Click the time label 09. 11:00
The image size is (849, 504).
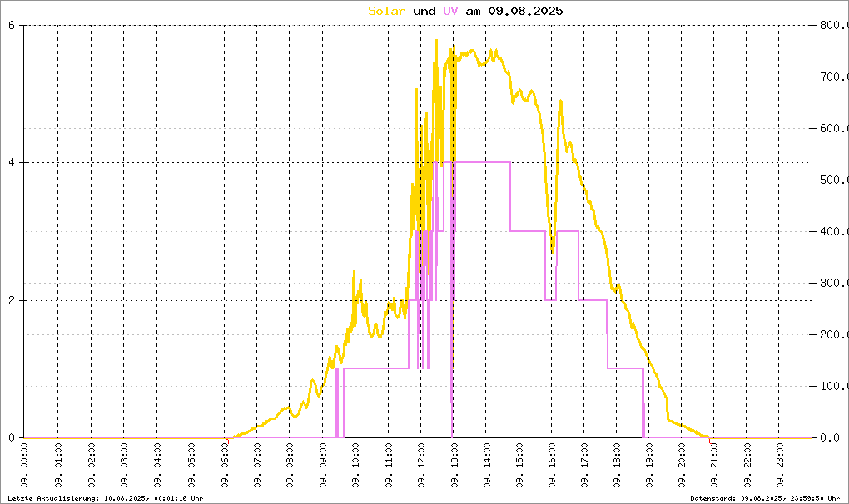pos(388,465)
